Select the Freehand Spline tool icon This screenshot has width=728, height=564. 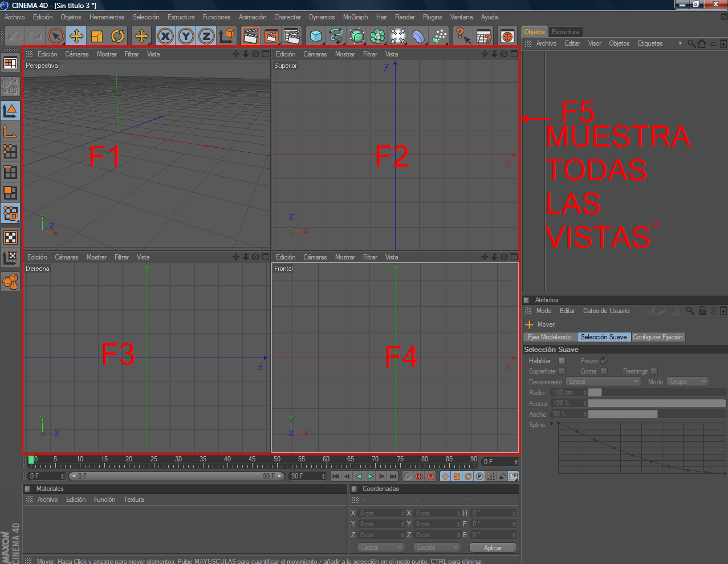click(336, 35)
